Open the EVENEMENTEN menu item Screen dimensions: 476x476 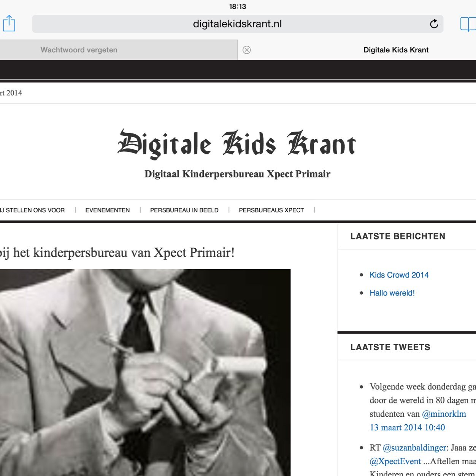click(108, 210)
